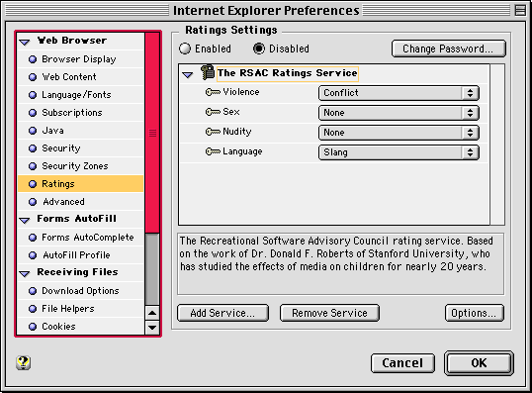
Task: Click the sidebar scrollbar thumb
Action: pyautogui.click(x=152, y=133)
